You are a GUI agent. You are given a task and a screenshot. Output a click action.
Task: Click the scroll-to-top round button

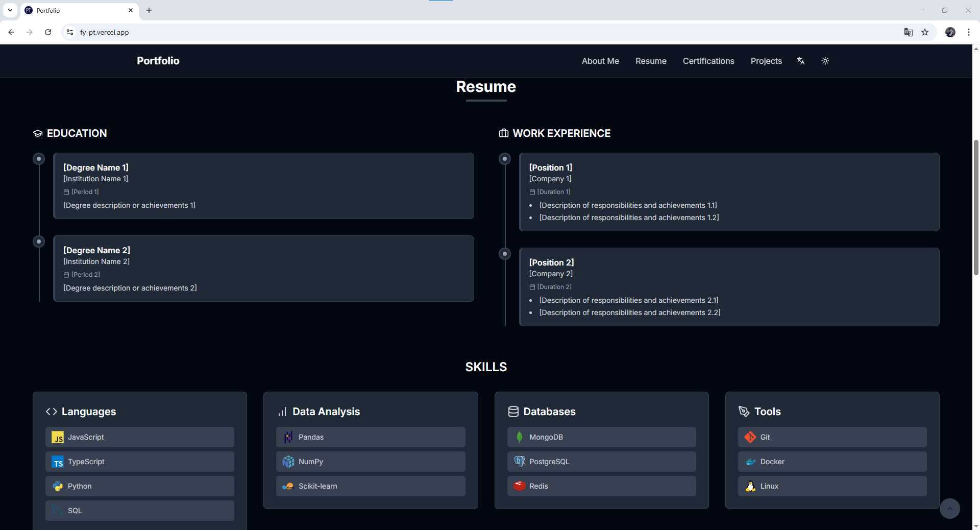pyautogui.click(x=950, y=509)
